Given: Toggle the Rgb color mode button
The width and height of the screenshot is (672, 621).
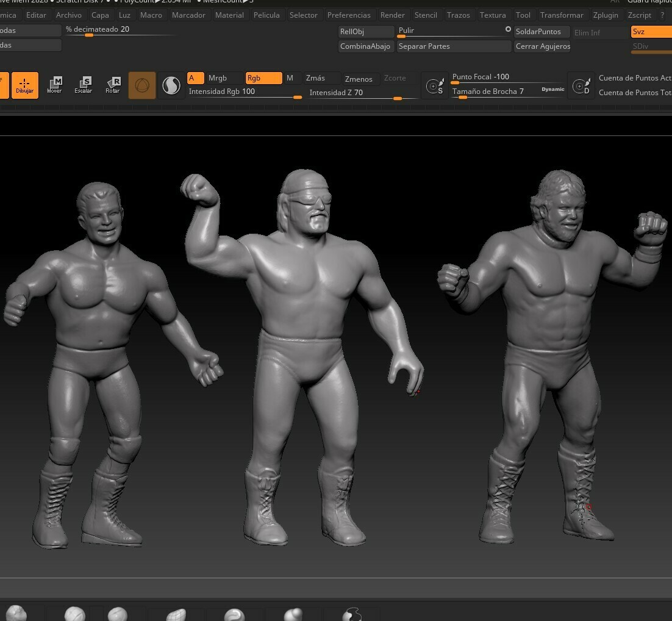Looking at the screenshot, I should tap(263, 77).
